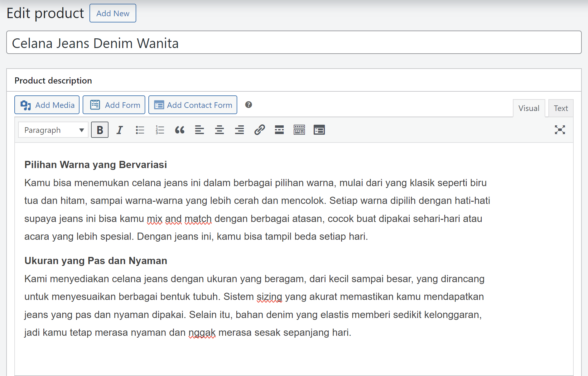The image size is (588, 376).
Task: Center align the text
Action: [x=219, y=130]
